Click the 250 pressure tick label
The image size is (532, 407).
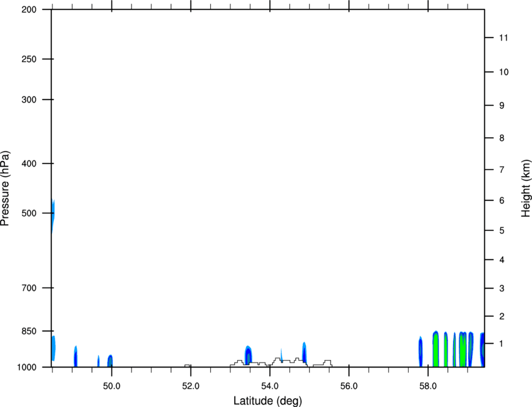[29, 59]
